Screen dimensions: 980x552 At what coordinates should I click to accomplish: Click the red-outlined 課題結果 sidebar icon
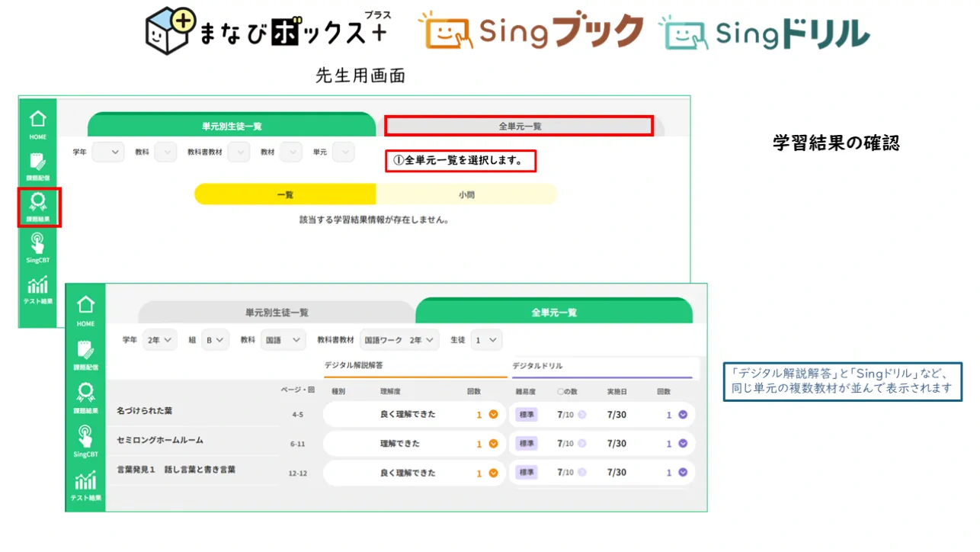[x=38, y=206]
